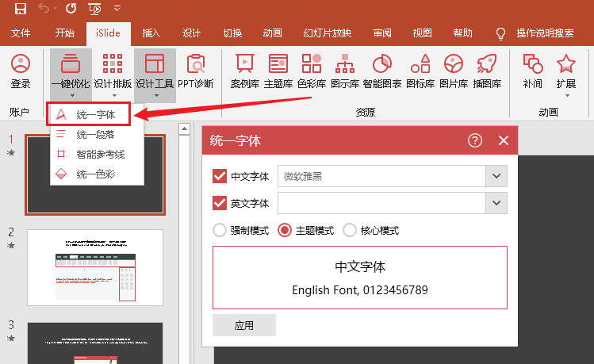Uncheck the 中文字体 checkbox
This screenshot has width=594, height=364.
click(220, 176)
